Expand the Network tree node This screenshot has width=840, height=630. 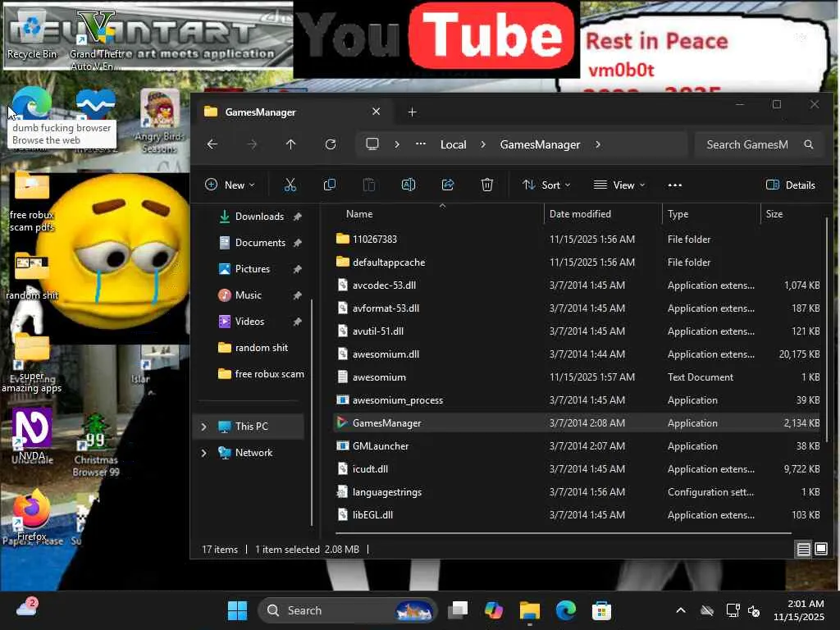[203, 453]
